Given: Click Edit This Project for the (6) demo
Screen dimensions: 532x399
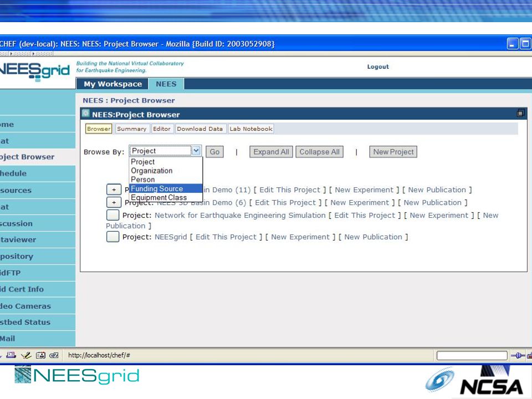Looking at the screenshot, I should point(285,203).
